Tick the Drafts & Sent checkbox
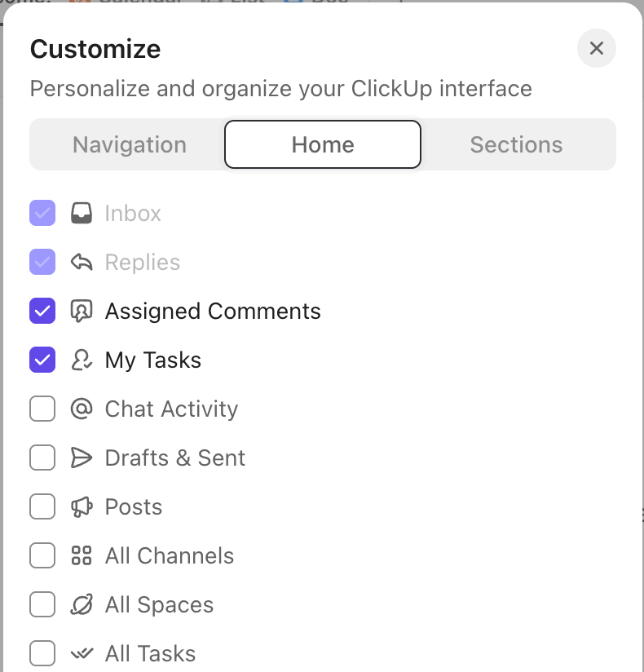 [42, 458]
